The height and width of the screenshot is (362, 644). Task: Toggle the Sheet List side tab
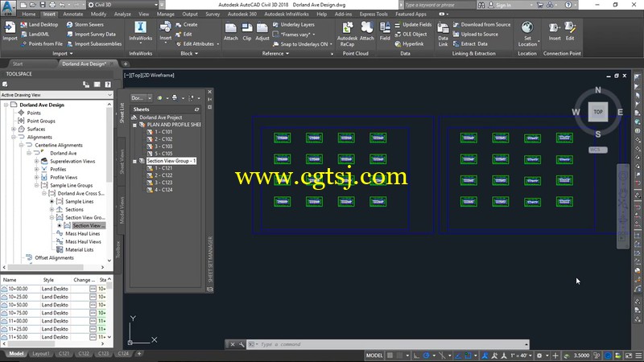(122, 113)
